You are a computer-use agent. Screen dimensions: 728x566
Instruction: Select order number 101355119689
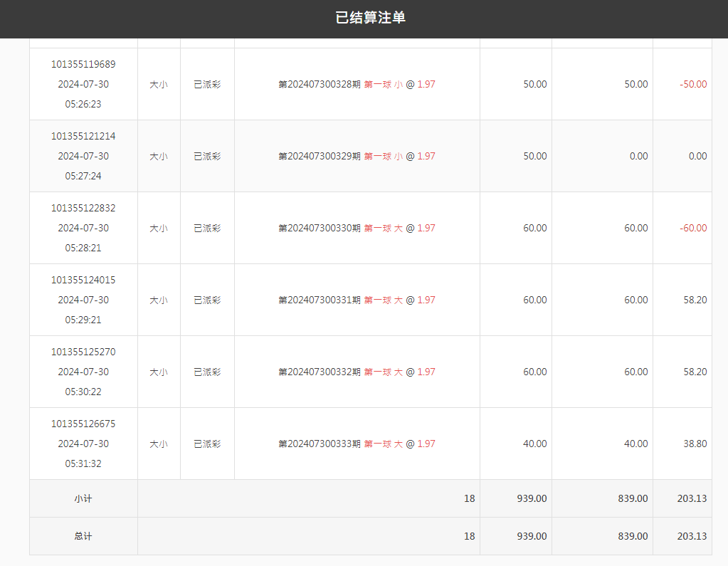click(x=83, y=64)
